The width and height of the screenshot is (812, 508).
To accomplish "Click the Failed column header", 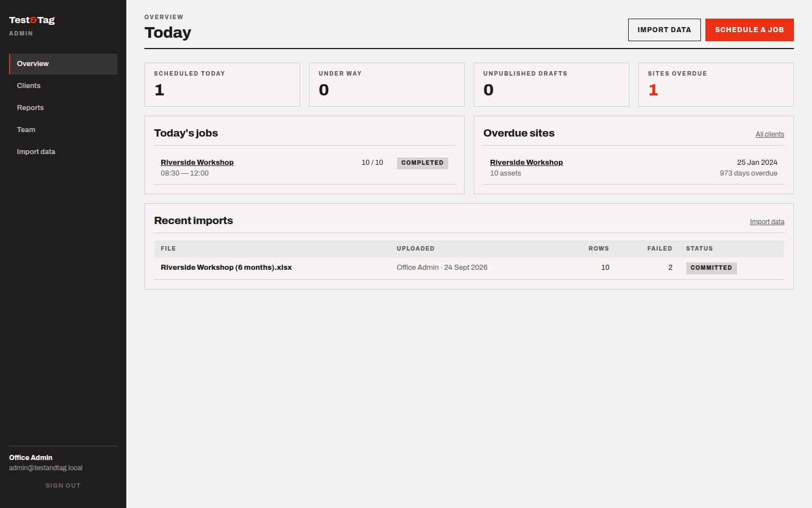I will [x=660, y=248].
